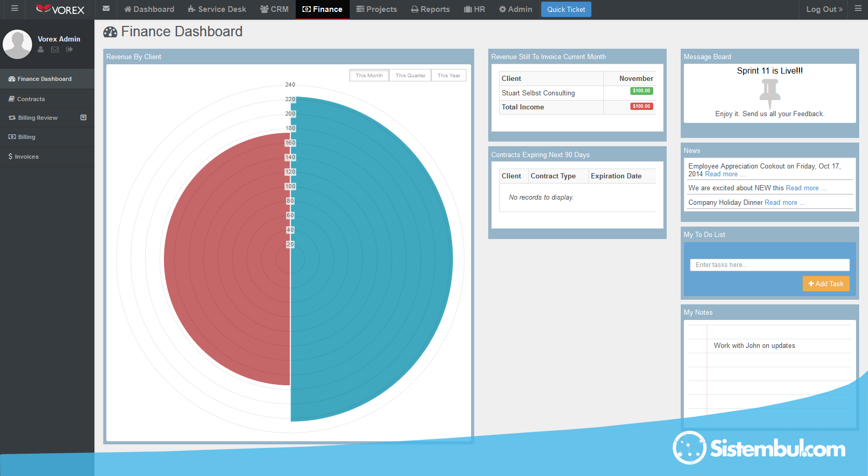The height and width of the screenshot is (476, 868).
Task: Click the Vorex Admin avatar picture
Action: click(18, 44)
